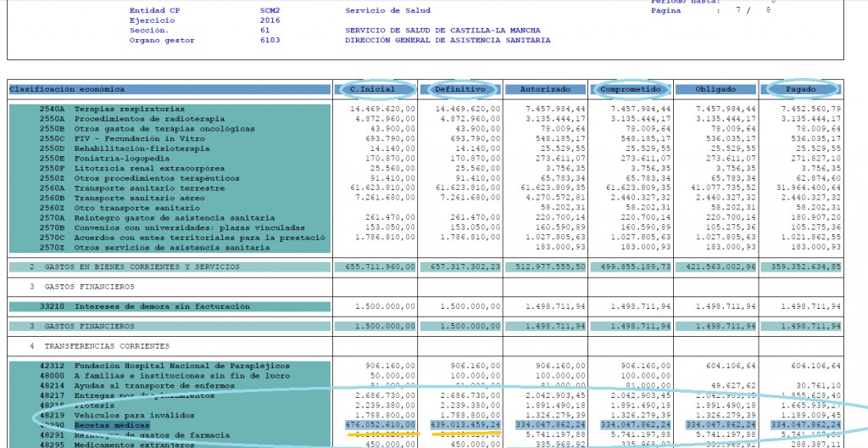Click the 'Definitivo' column header
Screen dimensions: 868x448
coord(460,89)
